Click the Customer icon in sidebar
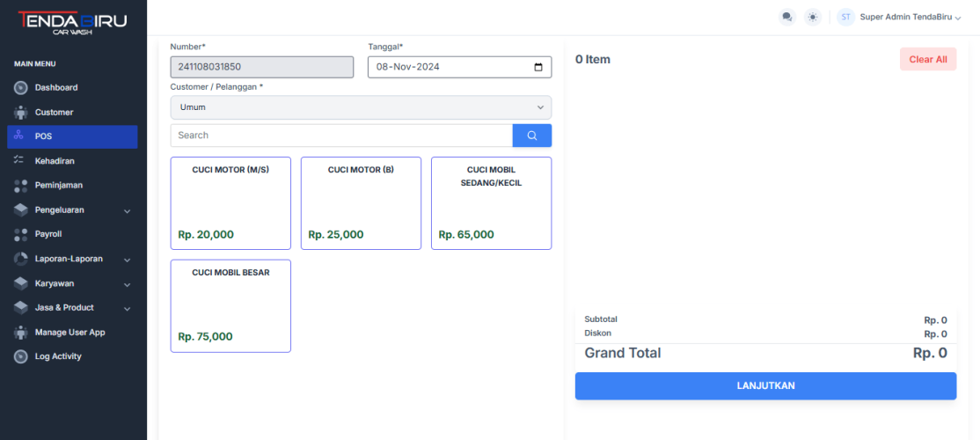The height and width of the screenshot is (440, 980). point(21,113)
